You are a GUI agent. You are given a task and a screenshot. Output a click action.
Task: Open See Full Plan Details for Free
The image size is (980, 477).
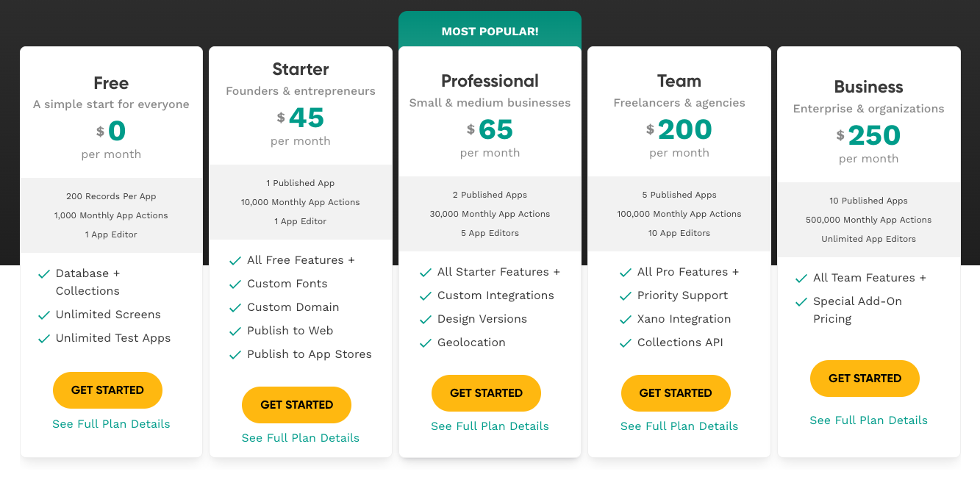point(111,424)
